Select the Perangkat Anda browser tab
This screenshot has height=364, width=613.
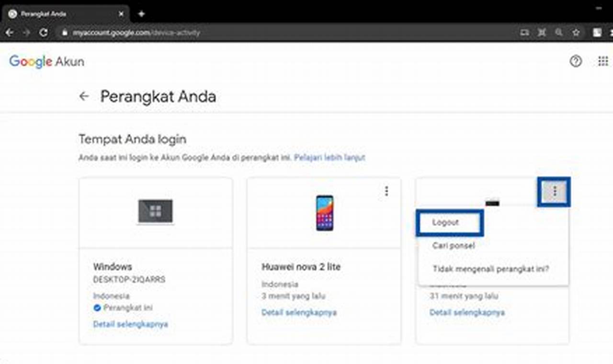[x=66, y=14]
